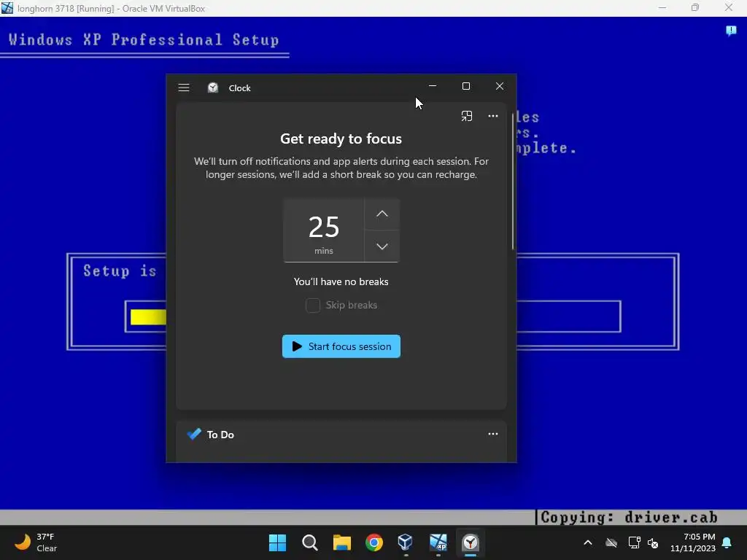
Task: Minimize the Clock window
Action: pyautogui.click(x=433, y=86)
